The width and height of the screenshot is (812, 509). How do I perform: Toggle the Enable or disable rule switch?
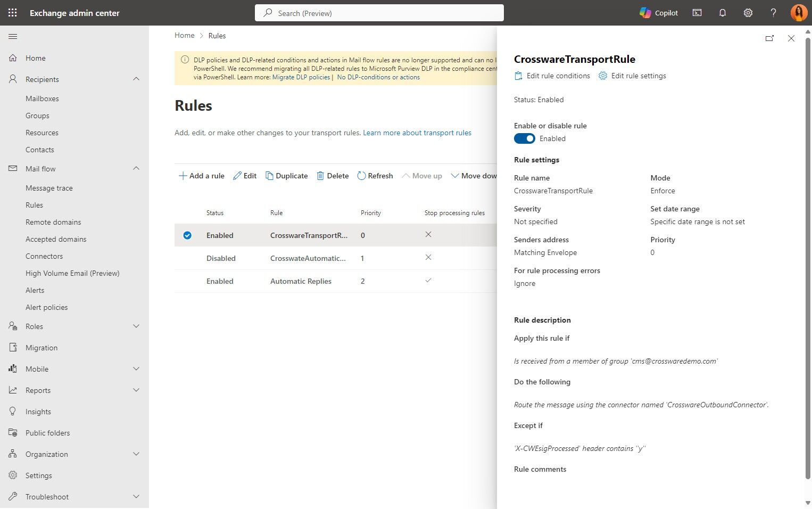[x=525, y=138]
